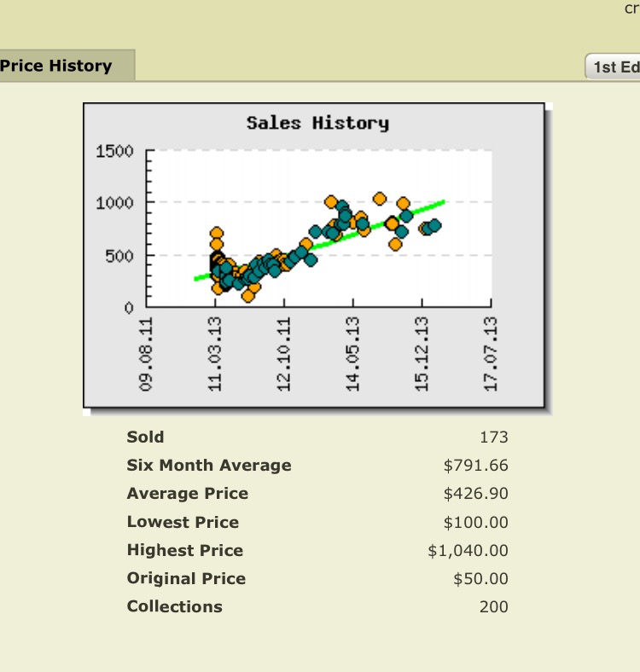Click the 500 y-axis label
The image size is (640, 672).
coord(119,257)
